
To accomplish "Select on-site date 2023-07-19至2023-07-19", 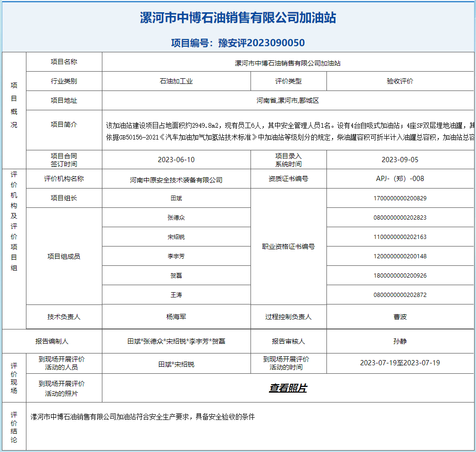I will (x=400, y=363).
